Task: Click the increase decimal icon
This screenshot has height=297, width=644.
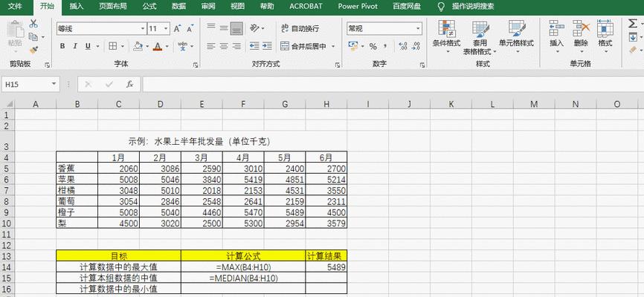Action: click(x=403, y=46)
